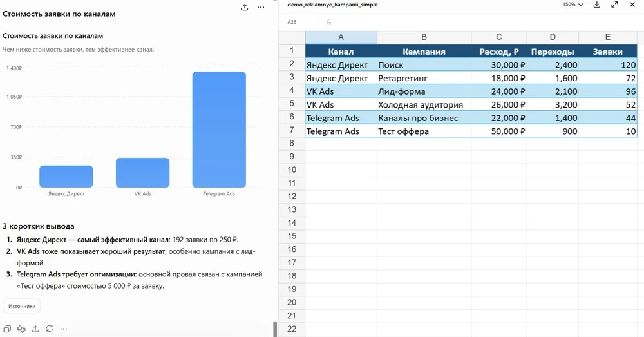Select Telegram Ads cell in row 7
The width and height of the screenshot is (644, 337).
pyautogui.click(x=341, y=131)
